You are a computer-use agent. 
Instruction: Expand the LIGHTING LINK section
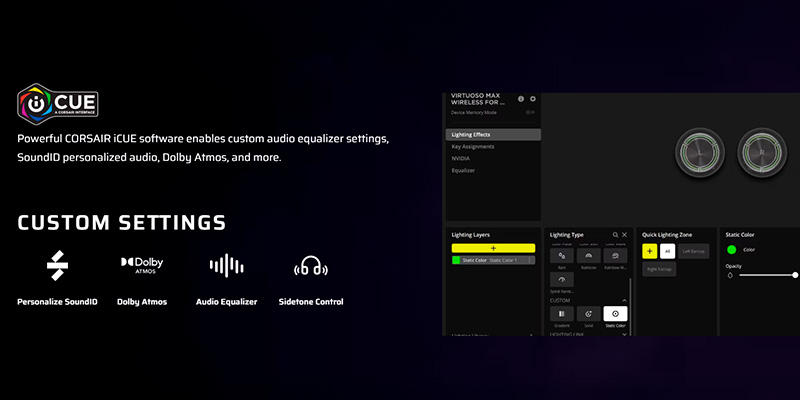click(x=624, y=334)
